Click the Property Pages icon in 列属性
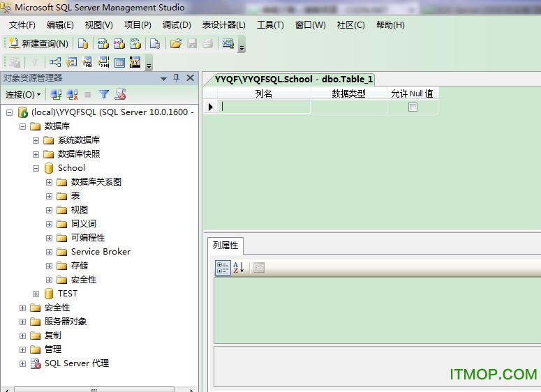 click(x=259, y=268)
